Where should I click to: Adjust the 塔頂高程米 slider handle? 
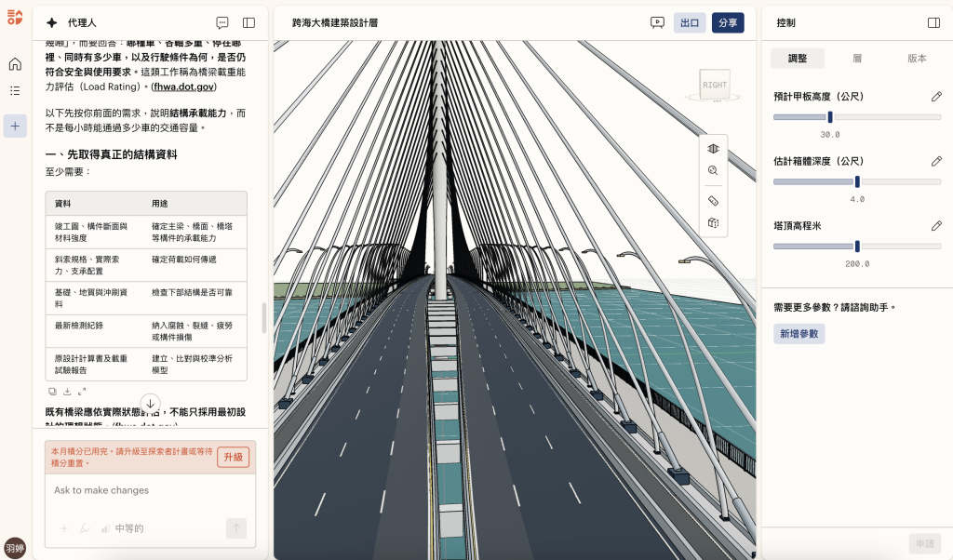[x=857, y=246]
